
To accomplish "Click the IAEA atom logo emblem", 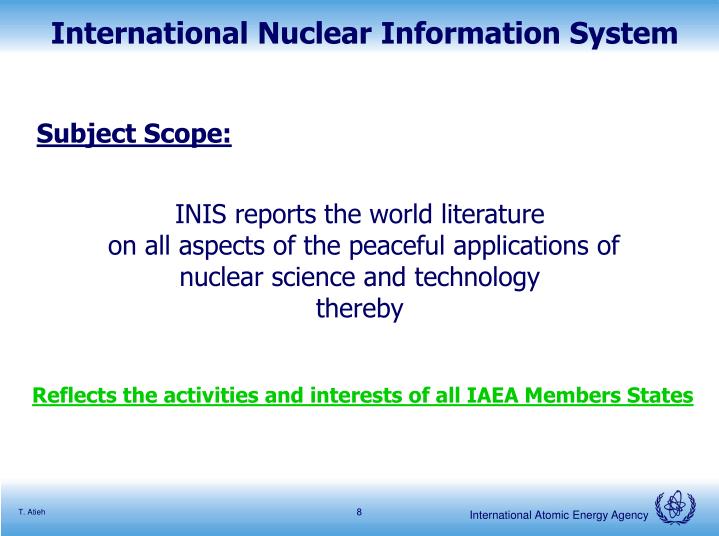I will tap(675, 507).
